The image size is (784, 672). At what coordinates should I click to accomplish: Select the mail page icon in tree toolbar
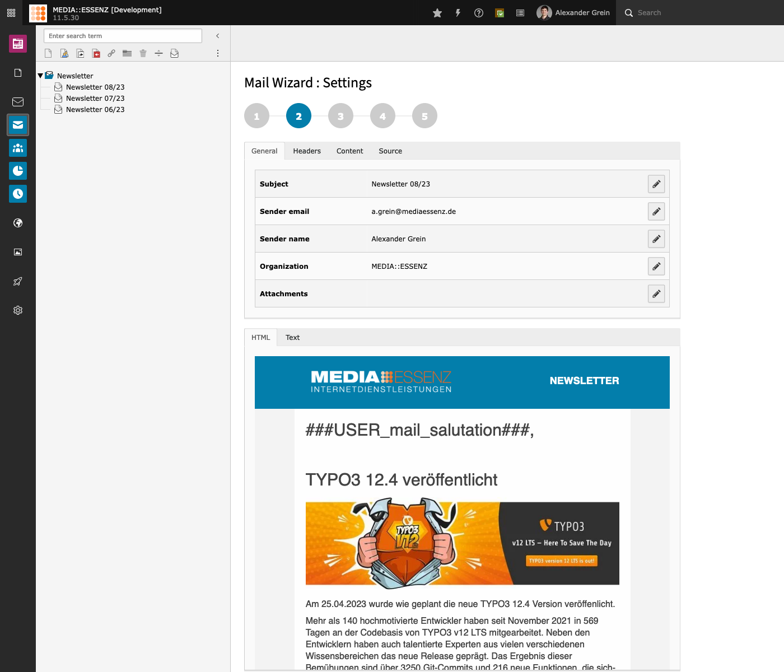point(174,53)
